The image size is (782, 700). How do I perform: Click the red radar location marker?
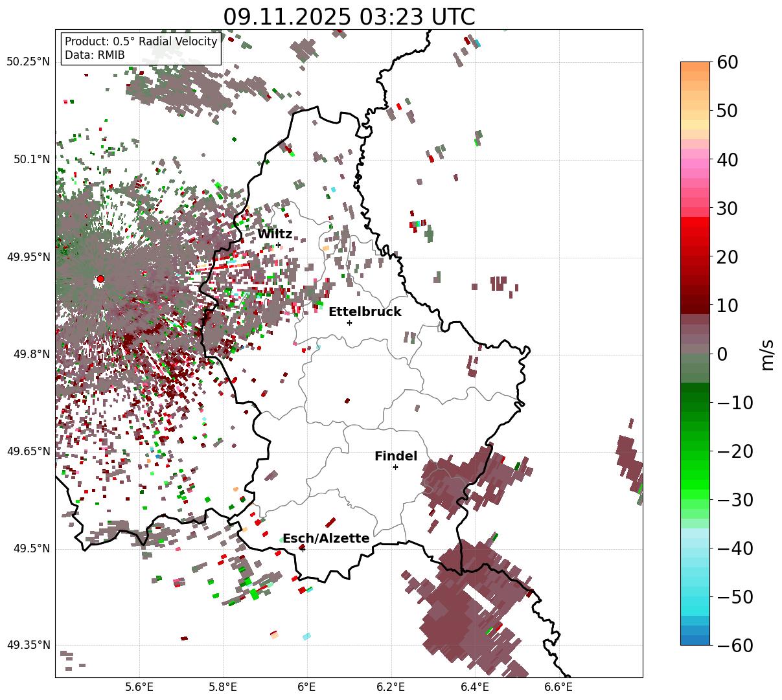(100, 279)
